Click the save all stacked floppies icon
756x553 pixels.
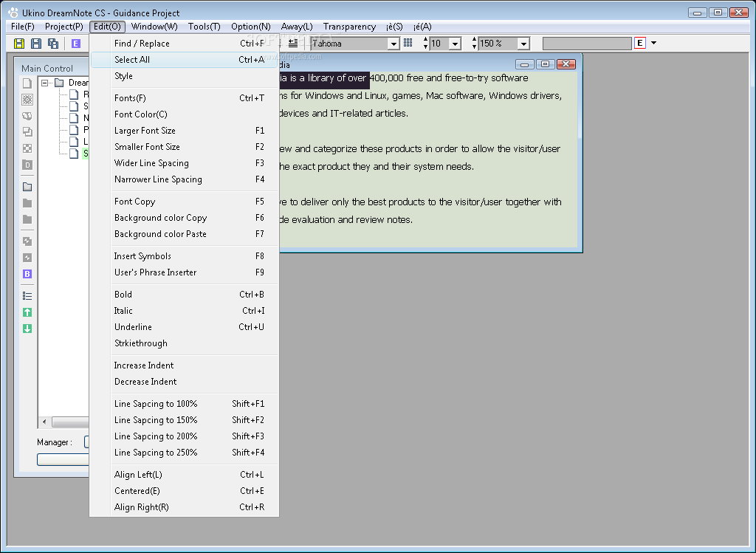pos(53,44)
